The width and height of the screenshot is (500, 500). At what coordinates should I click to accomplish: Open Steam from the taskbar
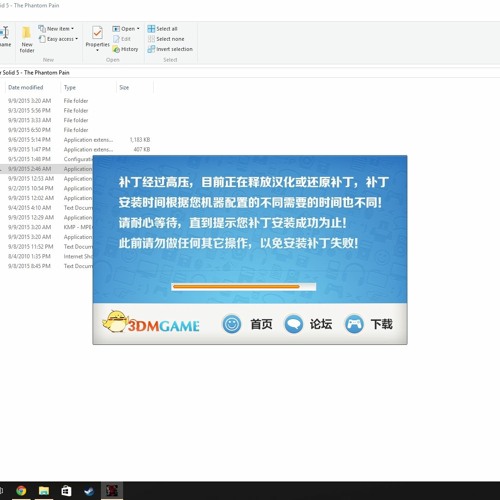(89, 491)
